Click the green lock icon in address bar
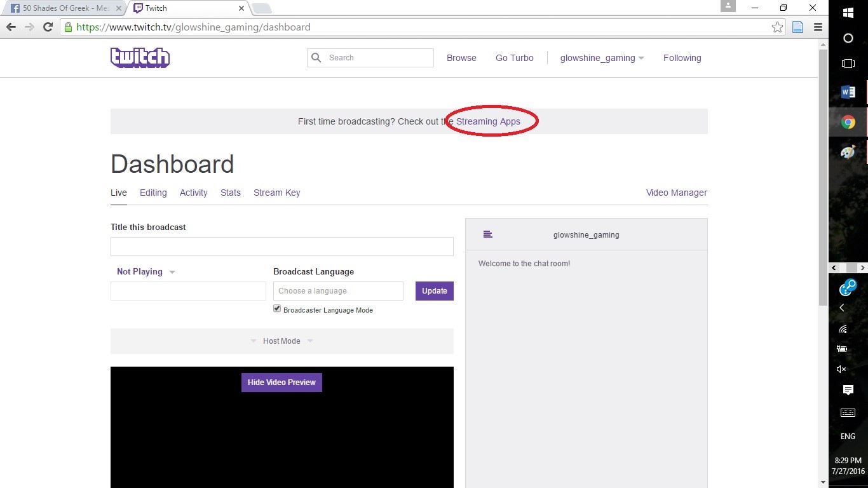 coord(68,27)
